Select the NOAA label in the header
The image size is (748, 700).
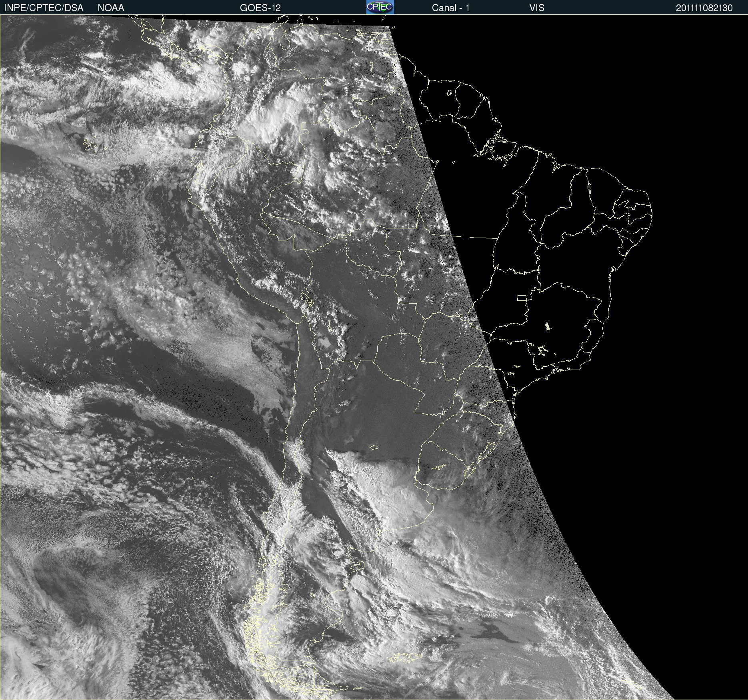(111, 8)
